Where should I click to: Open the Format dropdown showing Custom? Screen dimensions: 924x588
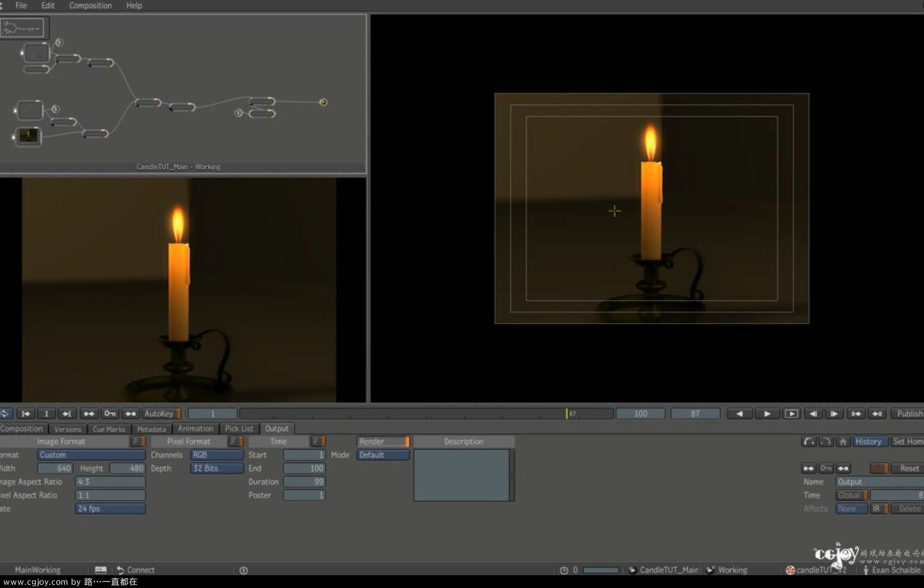click(91, 455)
